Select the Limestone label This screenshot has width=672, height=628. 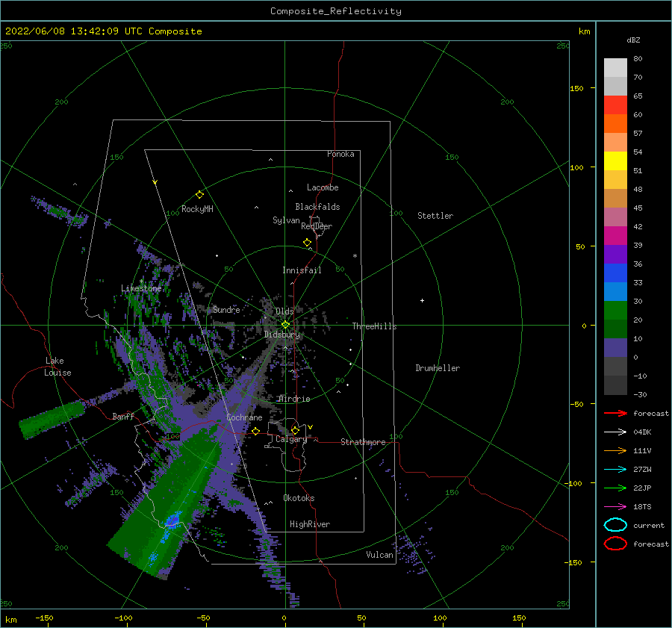point(141,288)
